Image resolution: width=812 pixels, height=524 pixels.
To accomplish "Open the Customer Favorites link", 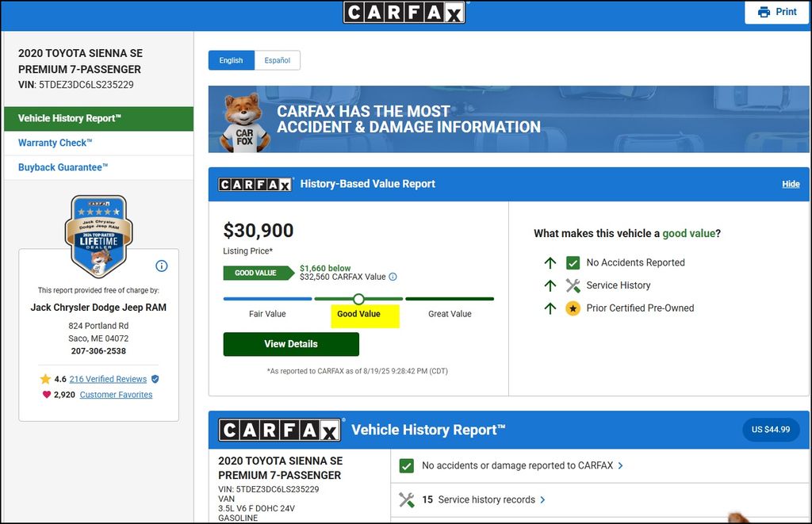I will tap(116, 395).
